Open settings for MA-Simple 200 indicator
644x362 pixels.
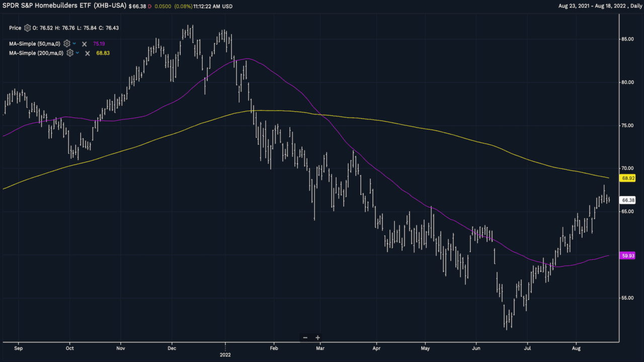[x=69, y=53]
